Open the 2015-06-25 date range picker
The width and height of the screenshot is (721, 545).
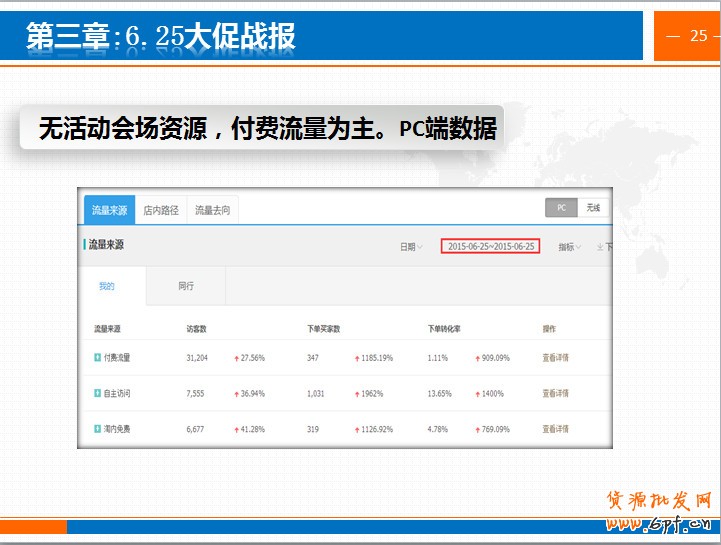coord(490,246)
